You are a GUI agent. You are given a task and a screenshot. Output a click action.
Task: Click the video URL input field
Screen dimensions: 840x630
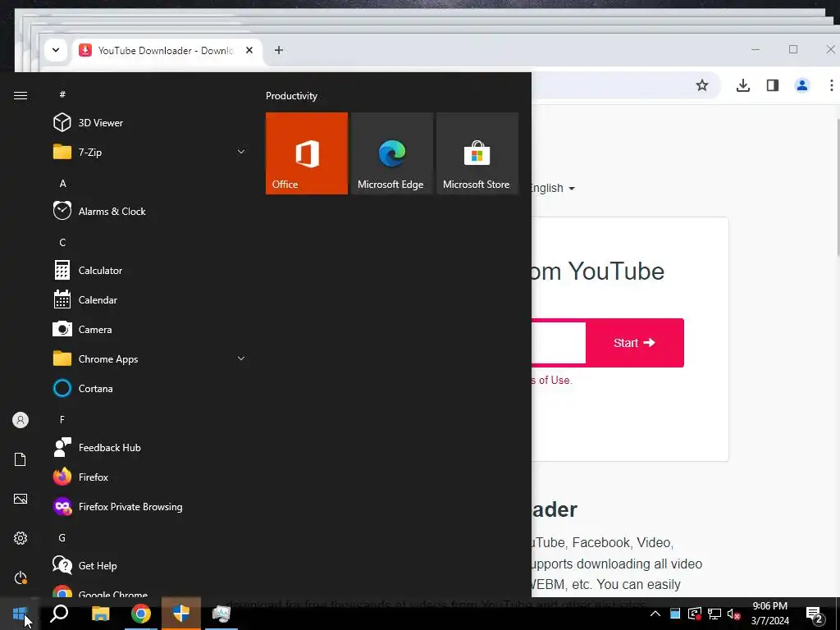click(558, 343)
